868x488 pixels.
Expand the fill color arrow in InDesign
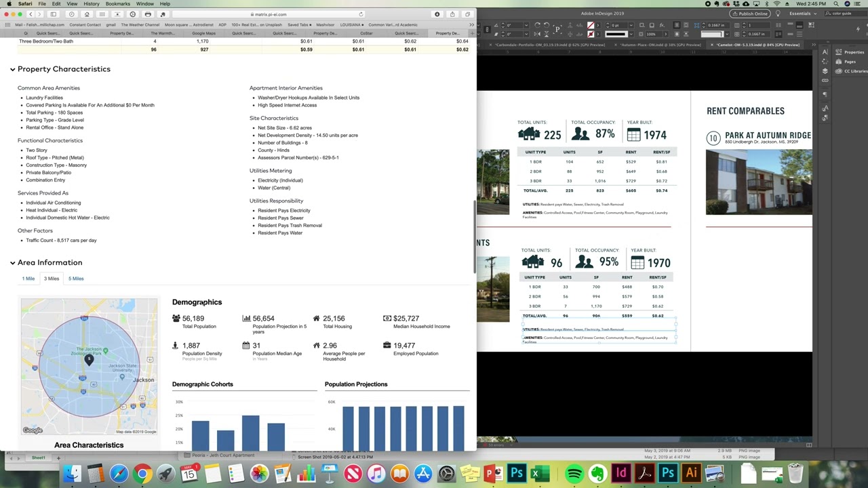[598, 25]
